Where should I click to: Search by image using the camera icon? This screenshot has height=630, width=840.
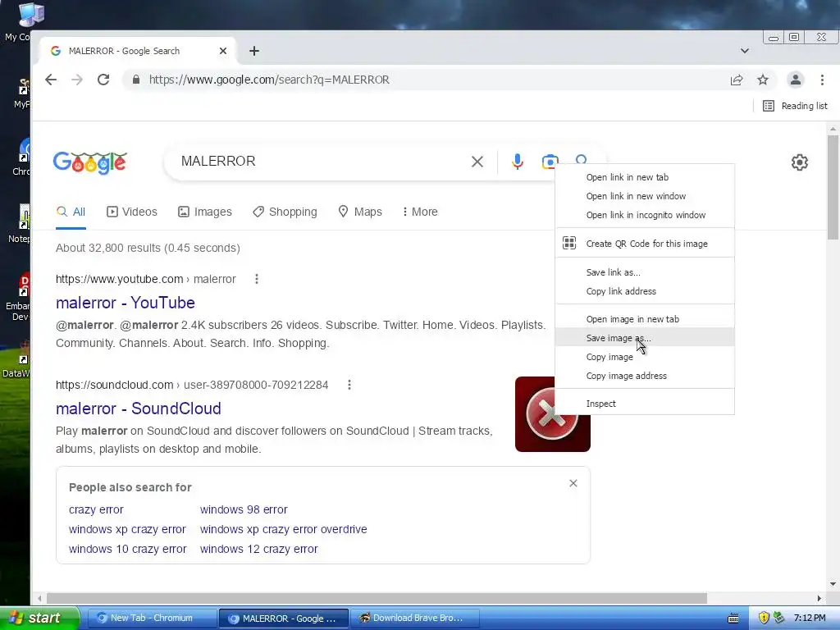click(x=550, y=162)
